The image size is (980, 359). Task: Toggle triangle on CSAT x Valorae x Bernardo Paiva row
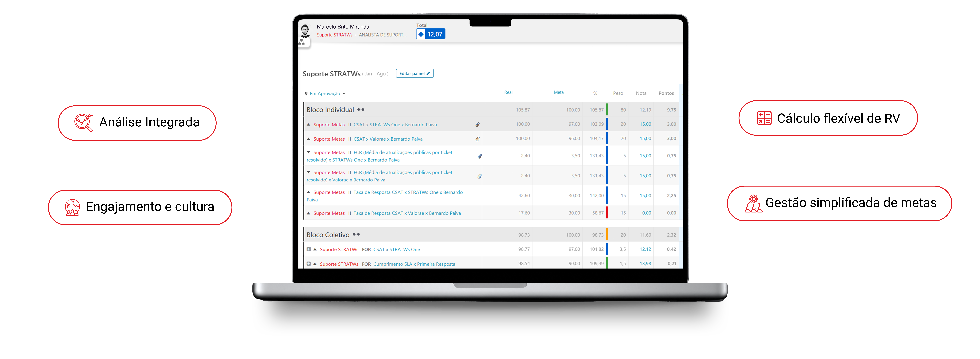click(309, 139)
